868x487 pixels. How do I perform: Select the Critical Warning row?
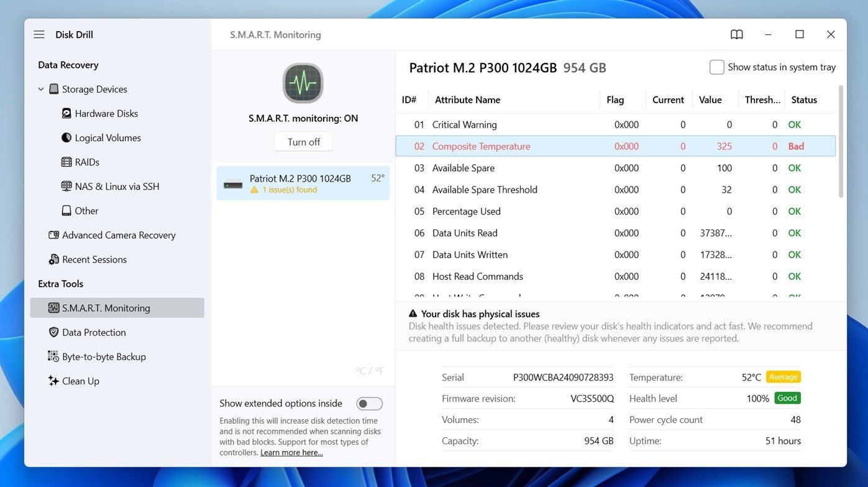pos(616,124)
